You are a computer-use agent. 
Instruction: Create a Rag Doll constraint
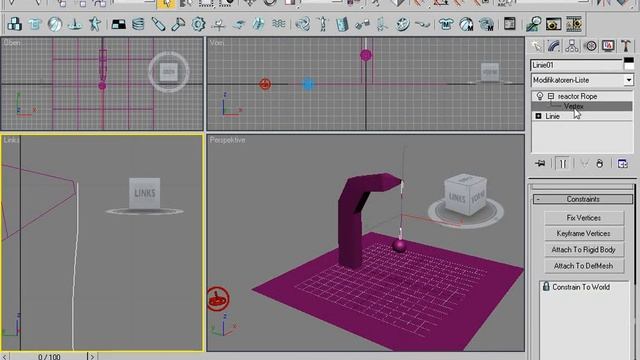click(x=322, y=24)
